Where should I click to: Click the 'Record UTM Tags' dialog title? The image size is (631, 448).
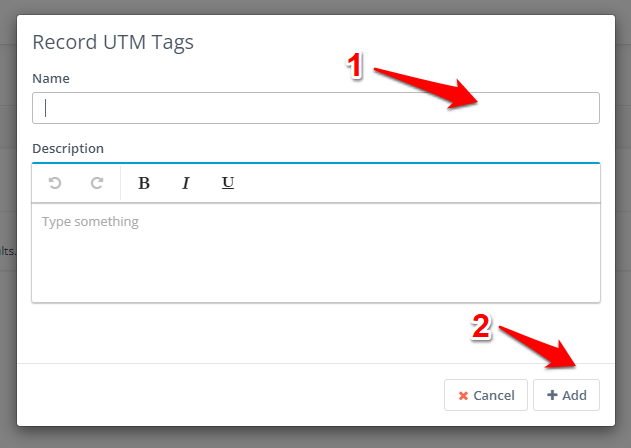113,42
